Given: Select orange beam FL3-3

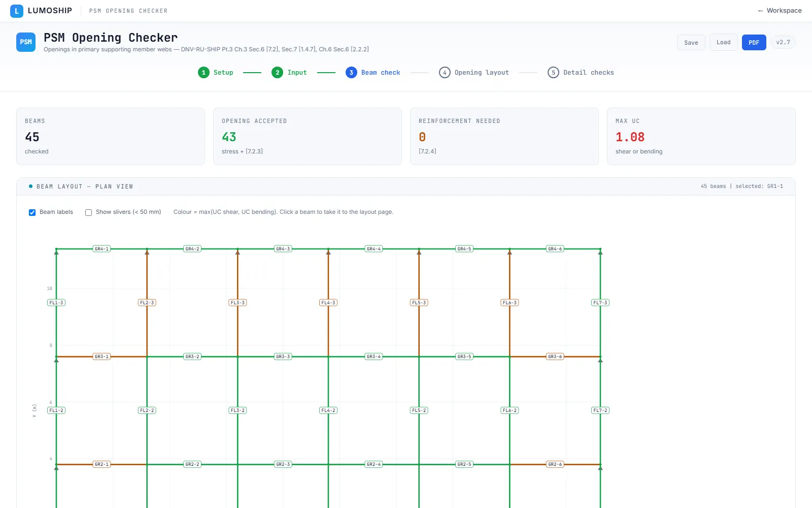Looking at the screenshot, I should [238, 303].
